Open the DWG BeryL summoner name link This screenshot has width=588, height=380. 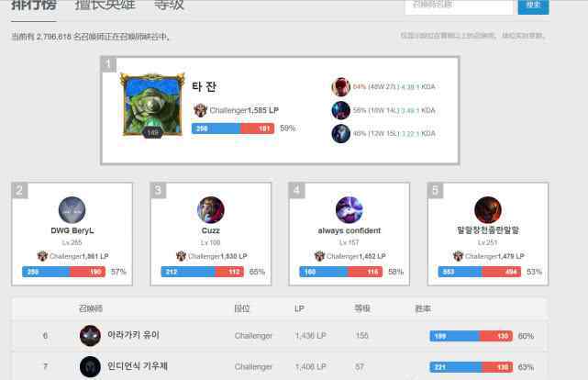coord(72,230)
